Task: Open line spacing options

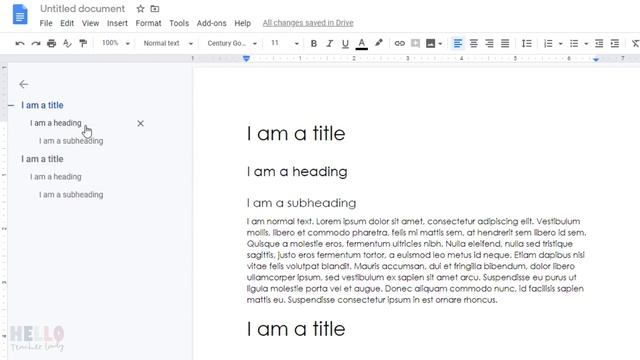Action: click(x=527, y=43)
